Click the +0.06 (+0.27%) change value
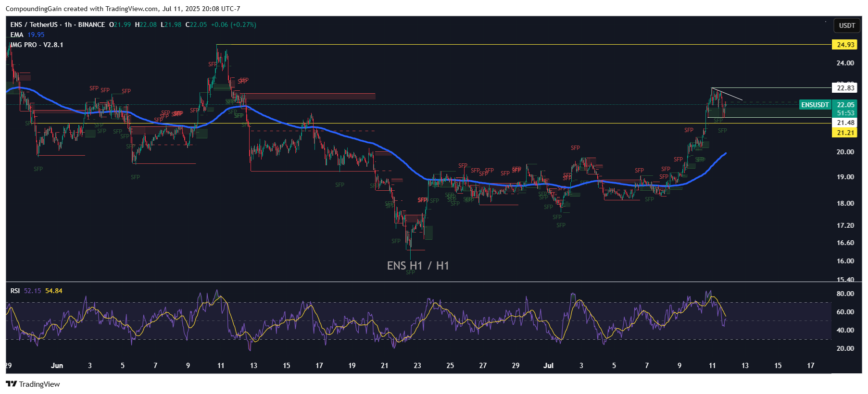Screen dimensions: 868x394 pyautogui.click(x=234, y=25)
